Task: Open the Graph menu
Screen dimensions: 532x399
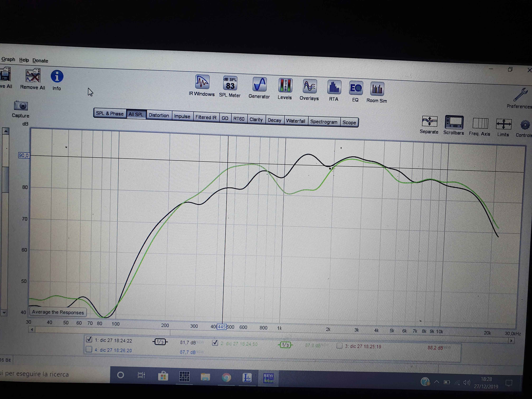Action: pos(8,59)
